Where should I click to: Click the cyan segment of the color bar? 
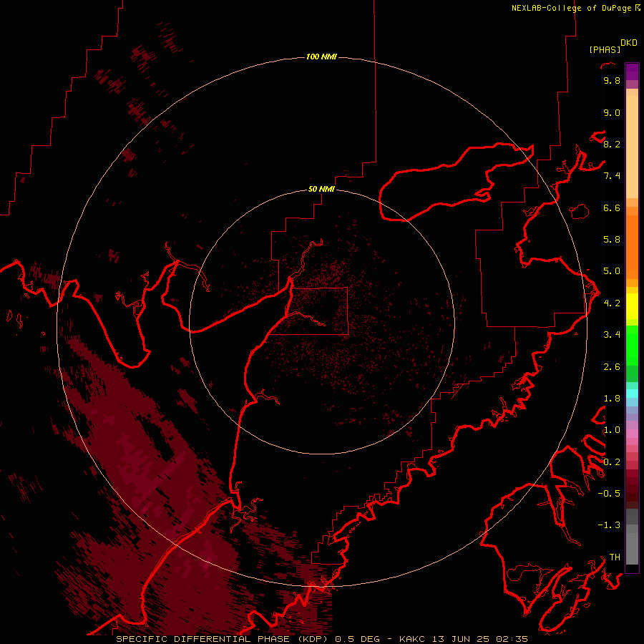632,394
